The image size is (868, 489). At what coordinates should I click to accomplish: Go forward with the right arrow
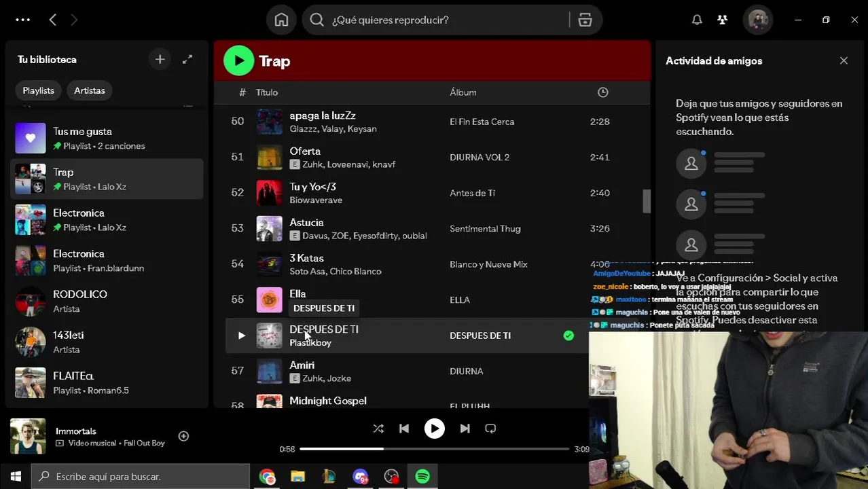pyautogui.click(x=74, y=20)
